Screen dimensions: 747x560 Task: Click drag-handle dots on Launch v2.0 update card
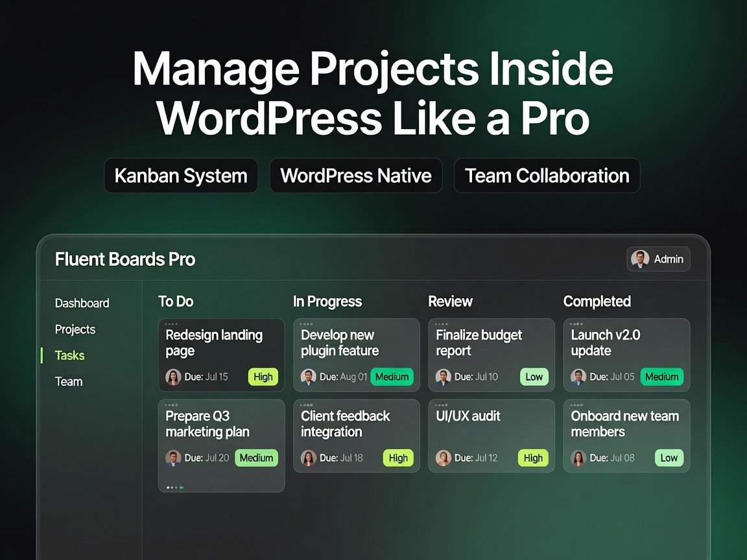(576, 324)
